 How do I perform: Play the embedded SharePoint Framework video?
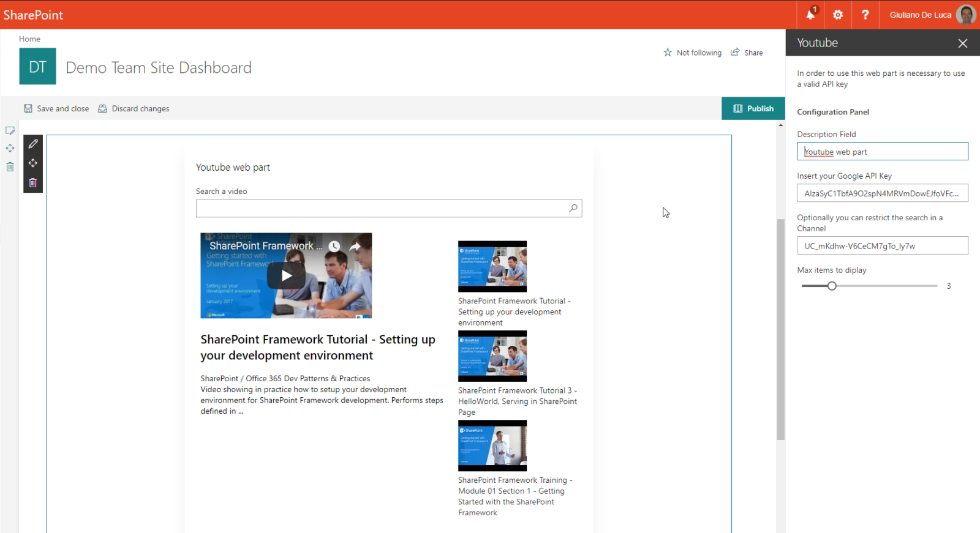[x=286, y=275]
